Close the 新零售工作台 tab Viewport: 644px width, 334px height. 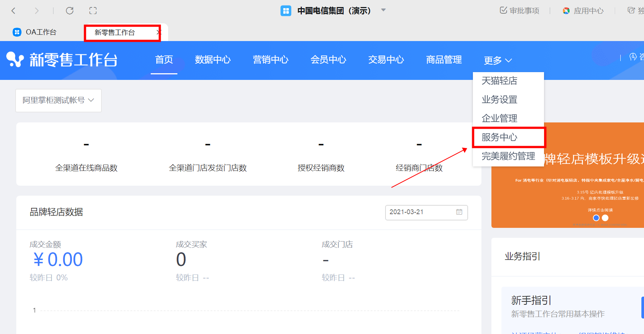[x=159, y=33]
